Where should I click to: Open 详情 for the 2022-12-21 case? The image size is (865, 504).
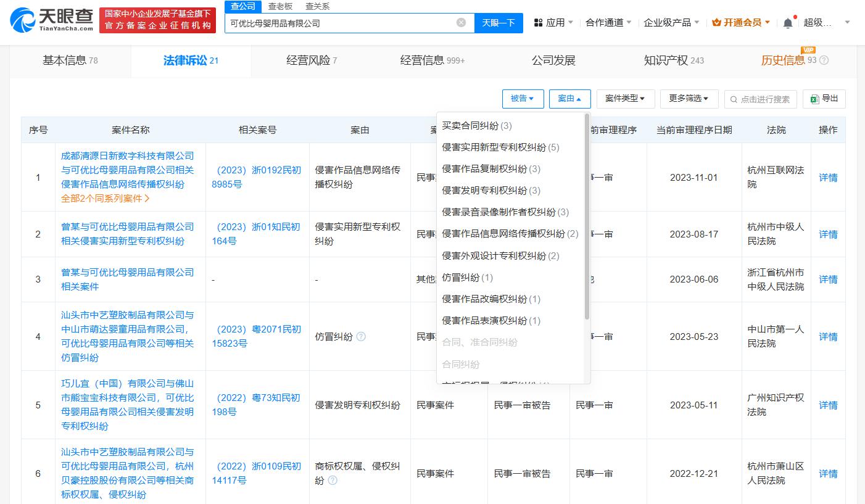pos(828,474)
